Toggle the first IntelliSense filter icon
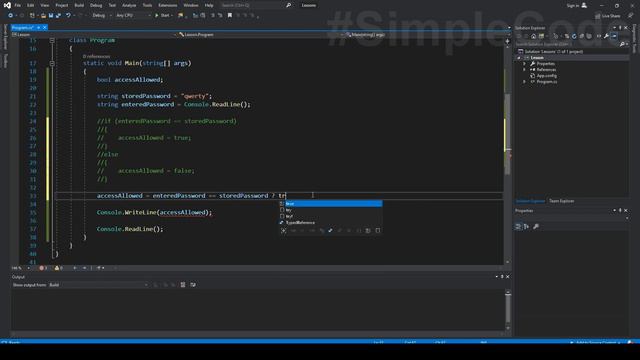640x360 pixels. pos(283,231)
